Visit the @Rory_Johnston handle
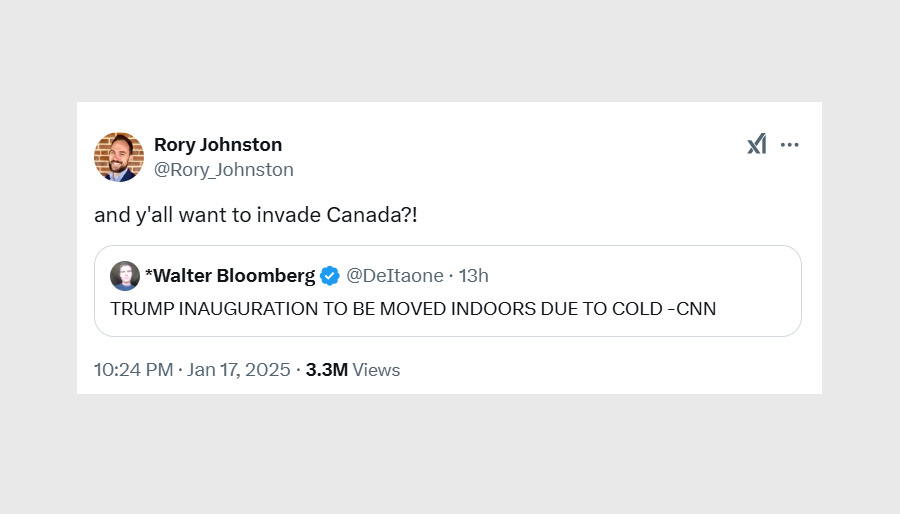900x514 pixels. [224, 170]
